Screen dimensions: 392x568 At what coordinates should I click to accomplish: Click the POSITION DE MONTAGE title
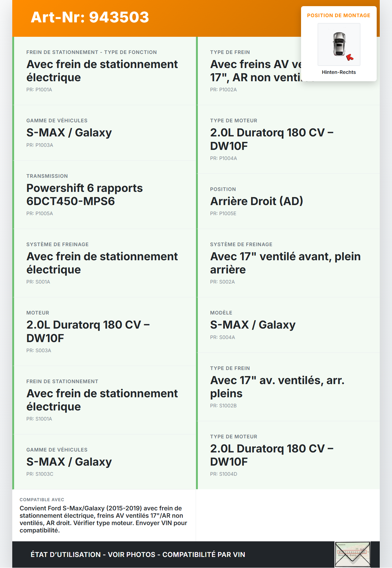(338, 15)
